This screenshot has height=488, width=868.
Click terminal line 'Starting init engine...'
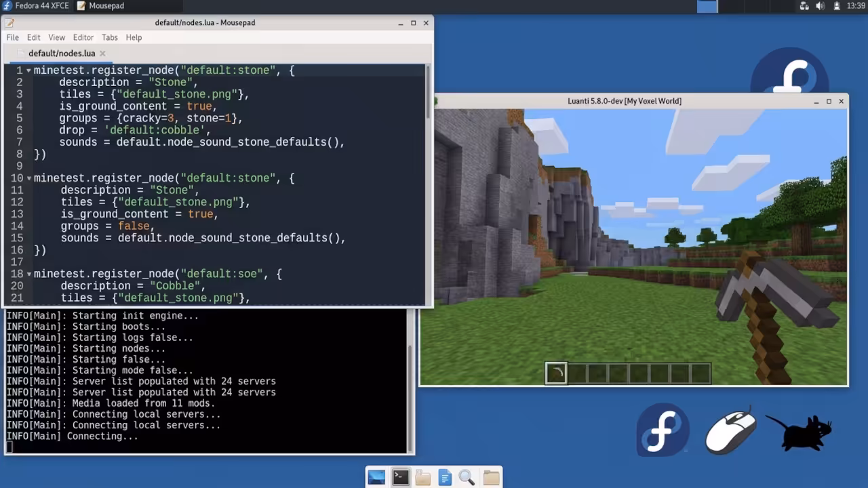(102, 316)
